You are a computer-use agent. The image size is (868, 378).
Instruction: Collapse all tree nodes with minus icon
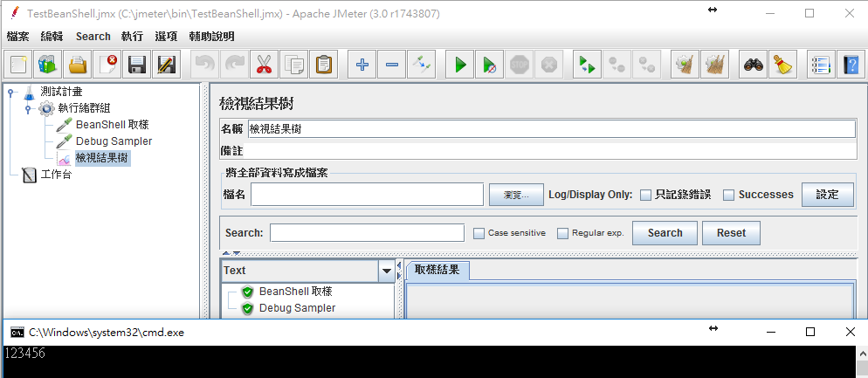pyautogui.click(x=392, y=65)
